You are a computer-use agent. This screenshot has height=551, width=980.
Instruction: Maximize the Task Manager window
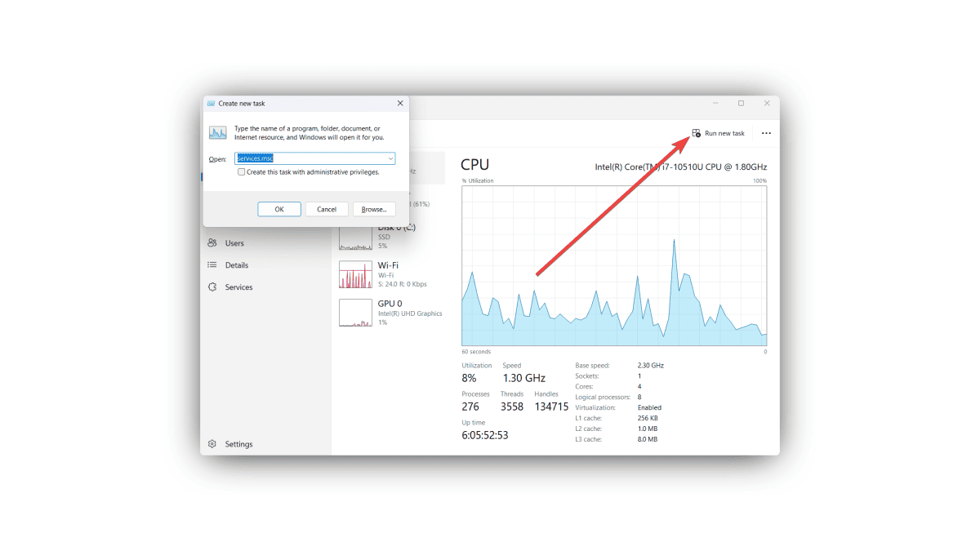click(741, 103)
